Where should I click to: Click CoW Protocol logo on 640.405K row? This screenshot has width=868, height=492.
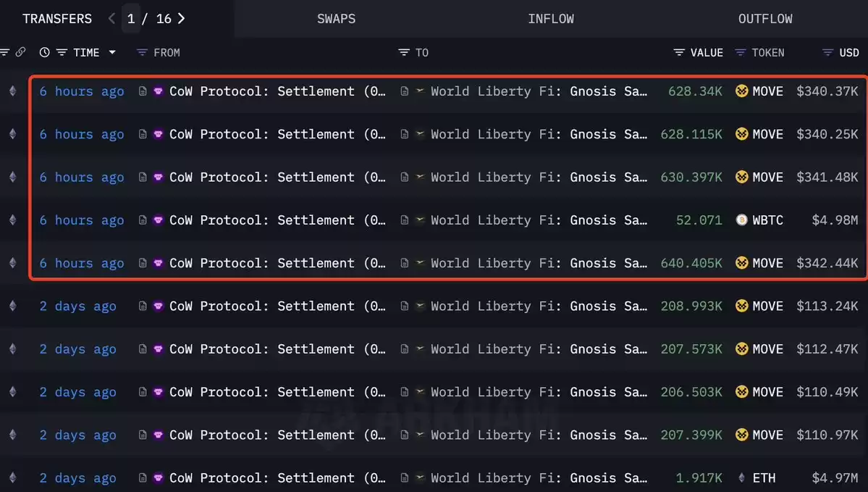159,262
